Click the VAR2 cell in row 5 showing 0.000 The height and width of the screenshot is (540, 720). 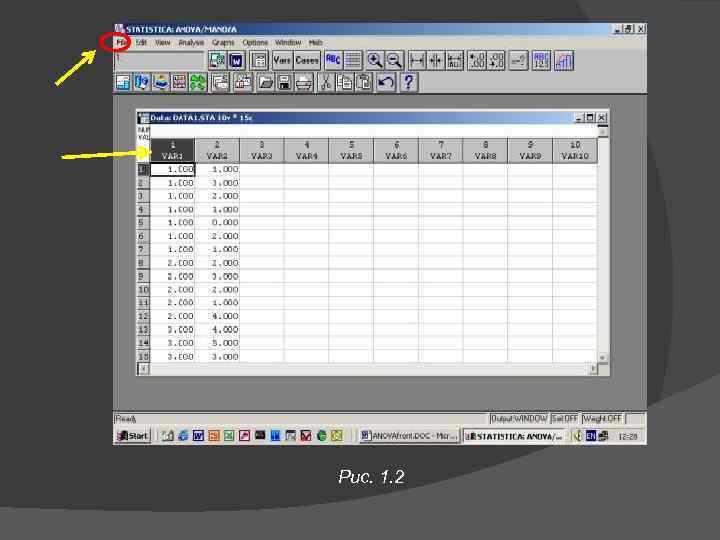tap(217, 223)
